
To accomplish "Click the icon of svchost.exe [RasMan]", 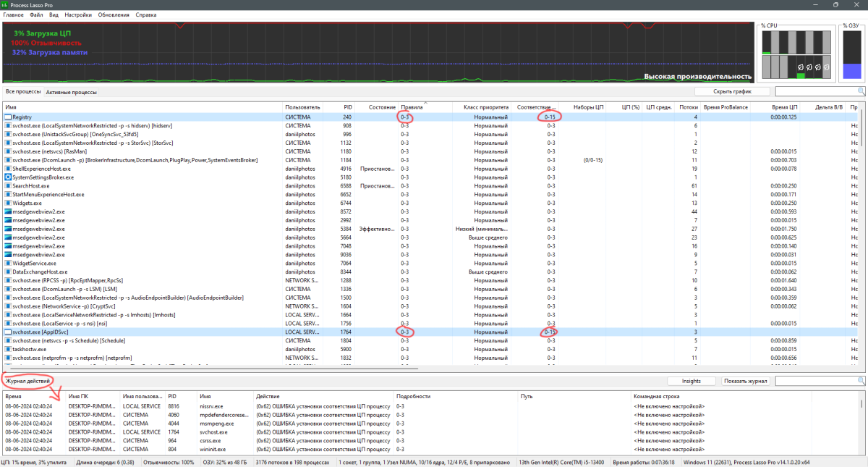I will (x=8, y=151).
